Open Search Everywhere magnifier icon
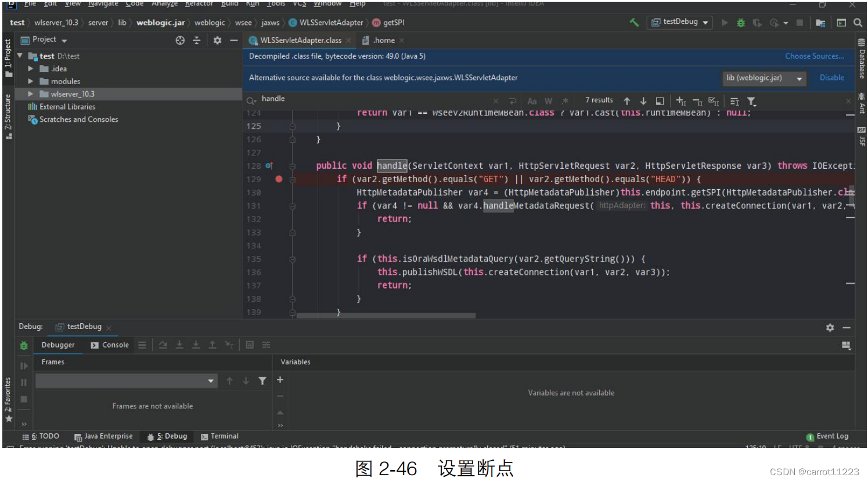 [858, 23]
